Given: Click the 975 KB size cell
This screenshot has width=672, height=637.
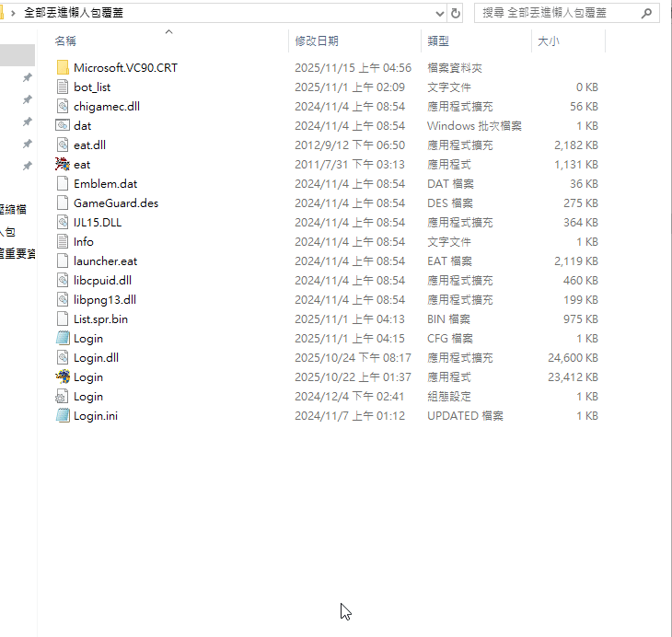Looking at the screenshot, I should [581, 318].
